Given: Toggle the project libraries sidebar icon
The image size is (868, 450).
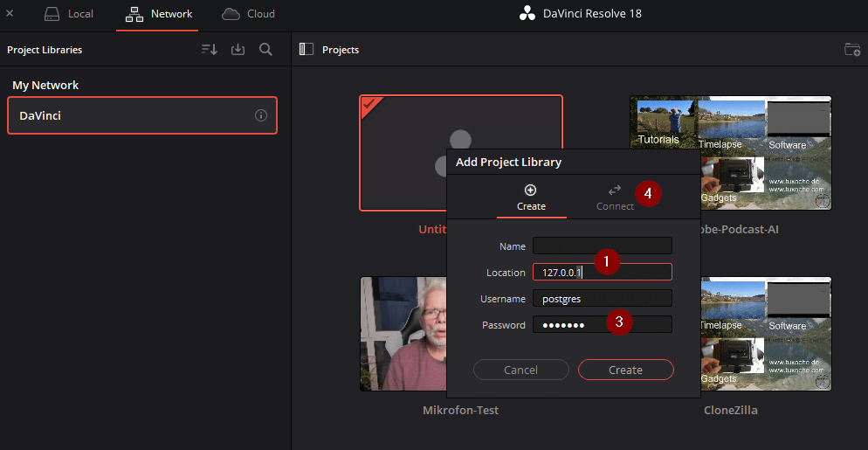Looking at the screenshot, I should tap(307, 49).
